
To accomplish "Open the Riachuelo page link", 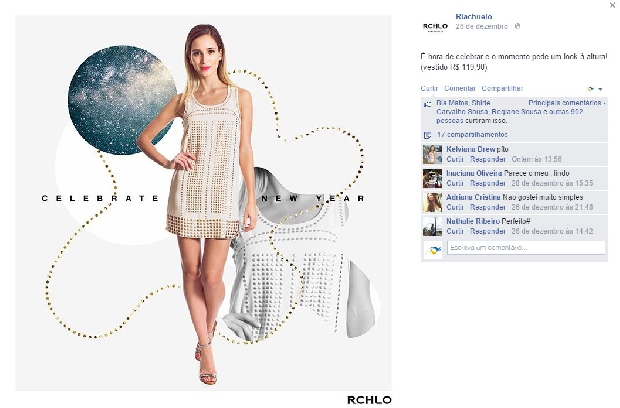I will (474, 17).
